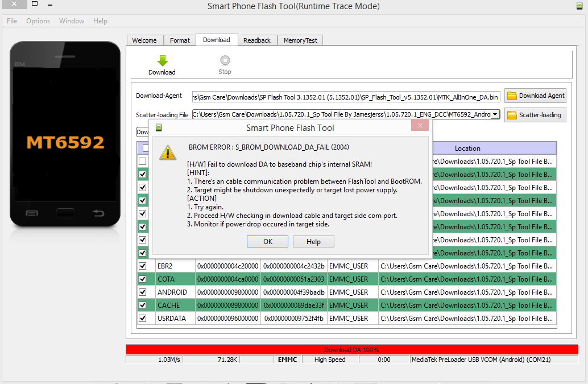Open the Options menu
588x384 pixels.
pos(38,21)
